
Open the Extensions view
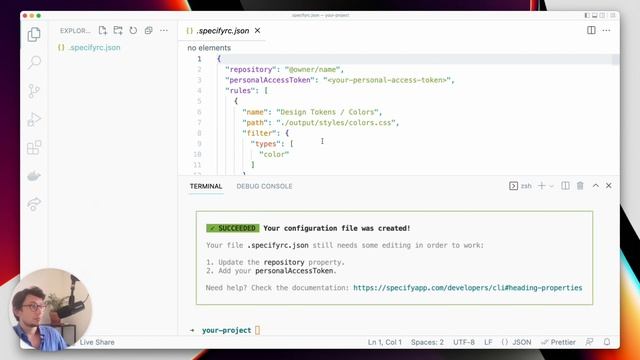[x=34, y=147]
